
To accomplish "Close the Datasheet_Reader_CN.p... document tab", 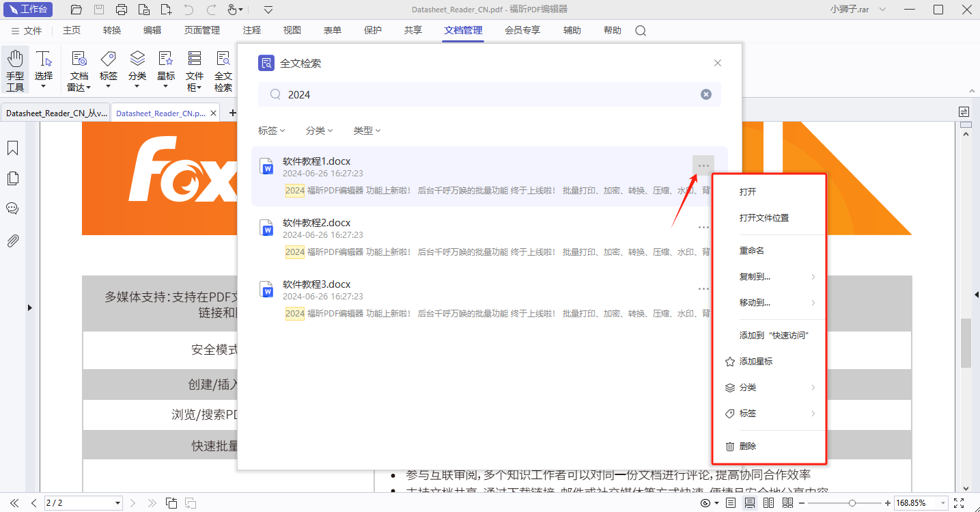I will pyautogui.click(x=214, y=113).
